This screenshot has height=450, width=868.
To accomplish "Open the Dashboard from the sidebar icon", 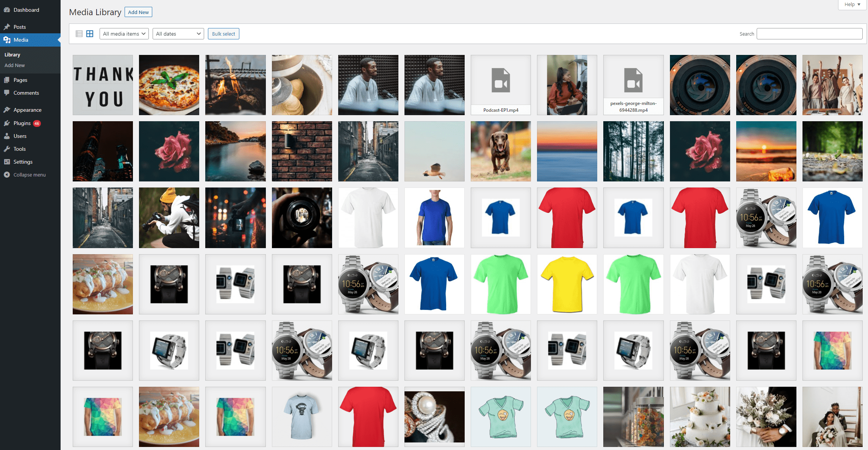I will coord(6,9).
